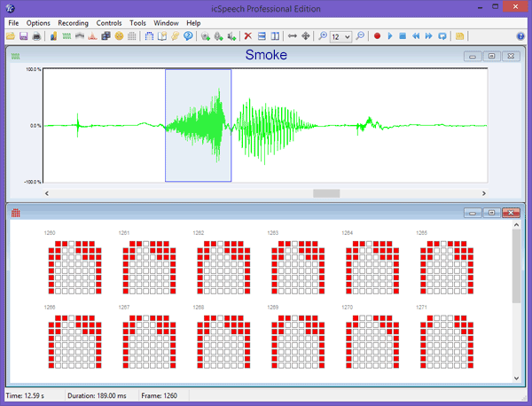This screenshot has width=532, height=406.
Task: Toggle the loop playback button
Action: coord(442,36)
